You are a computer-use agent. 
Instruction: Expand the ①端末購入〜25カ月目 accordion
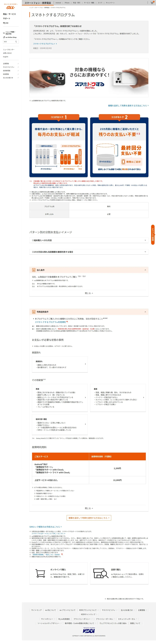(x=89, y=240)
